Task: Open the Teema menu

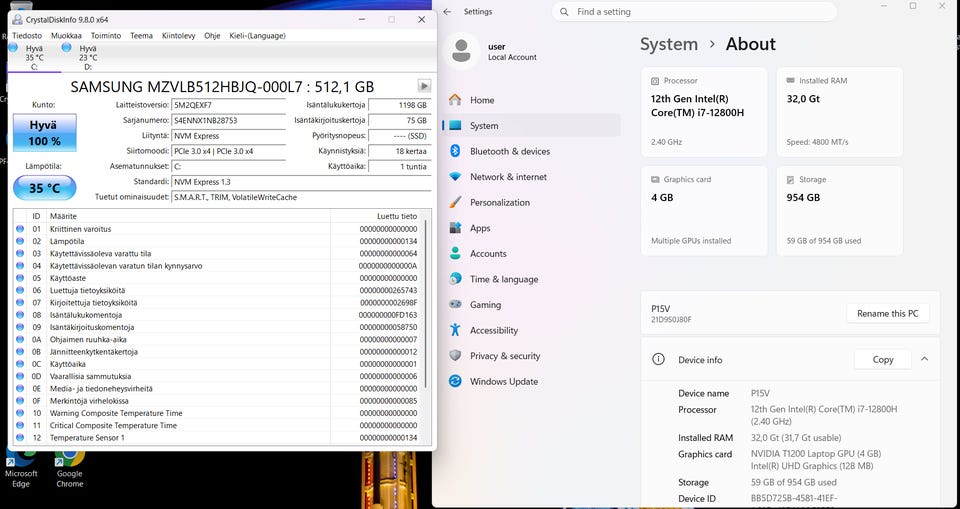Action: [141, 36]
